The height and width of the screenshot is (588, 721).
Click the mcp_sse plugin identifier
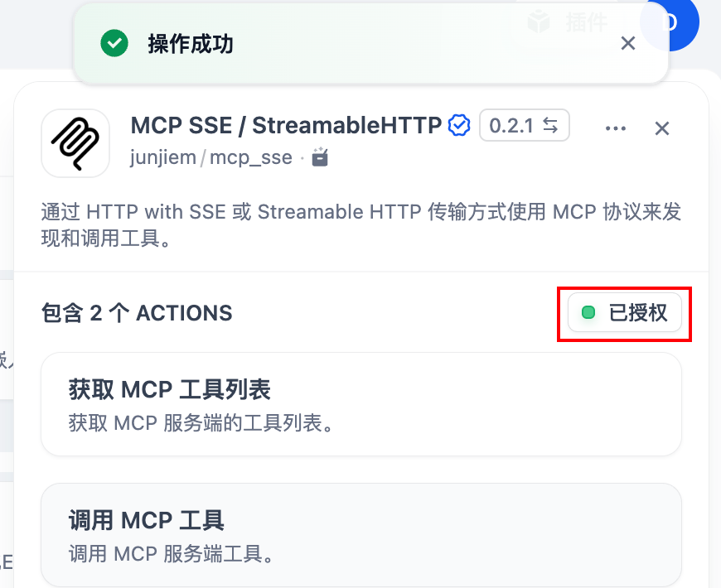[250, 157]
